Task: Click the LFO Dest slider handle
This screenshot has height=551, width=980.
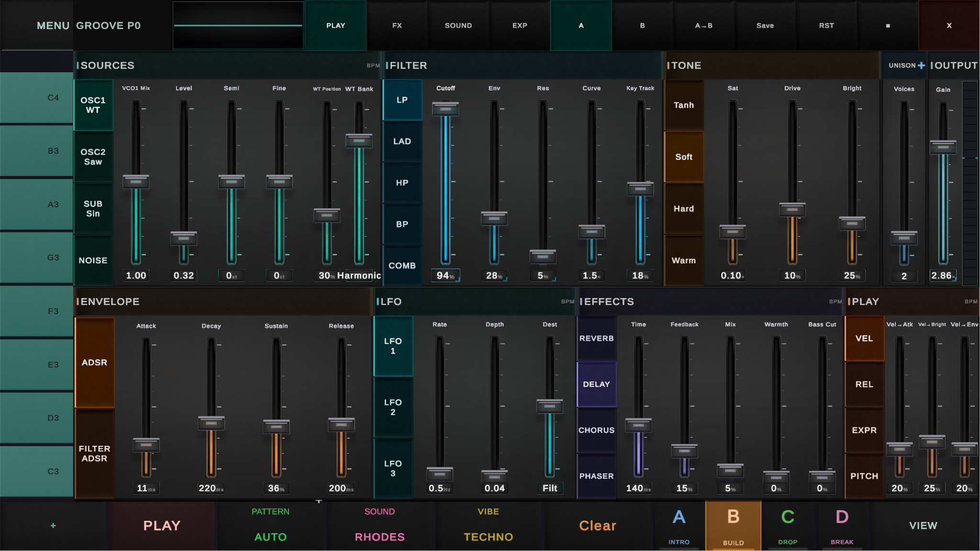Action: pos(550,406)
